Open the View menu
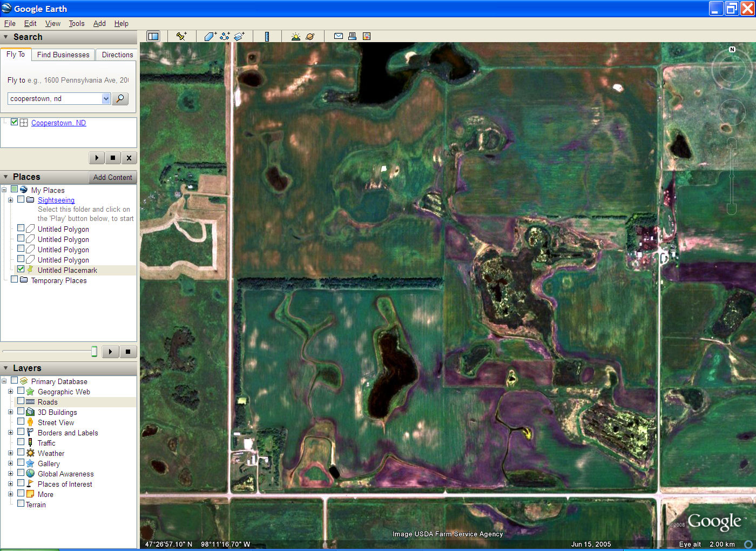Viewport: 756px width, 551px height. pos(53,23)
